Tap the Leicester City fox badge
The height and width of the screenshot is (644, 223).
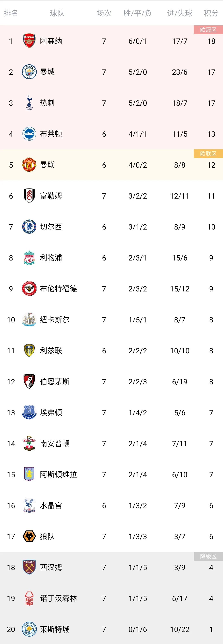29,629
